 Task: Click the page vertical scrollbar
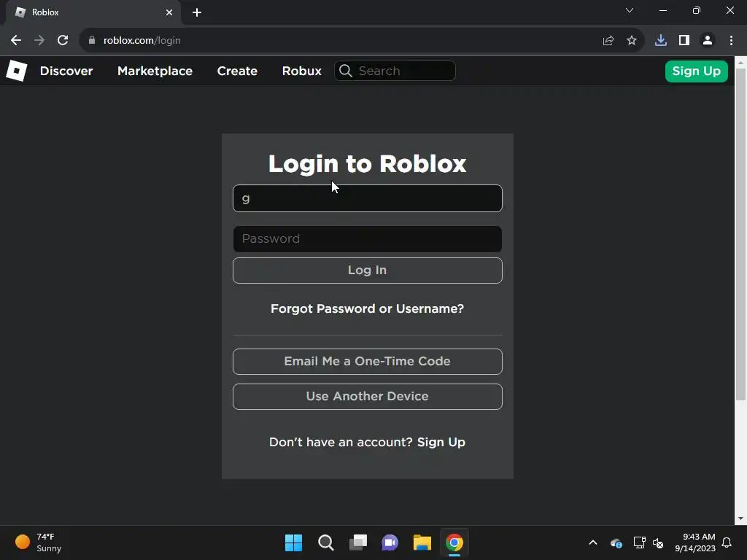740,234
